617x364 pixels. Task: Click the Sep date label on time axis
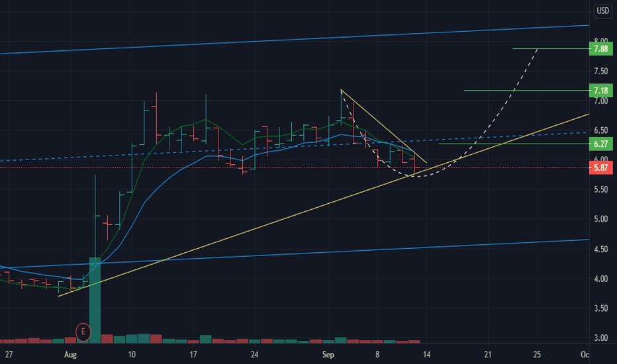click(x=328, y=355)
